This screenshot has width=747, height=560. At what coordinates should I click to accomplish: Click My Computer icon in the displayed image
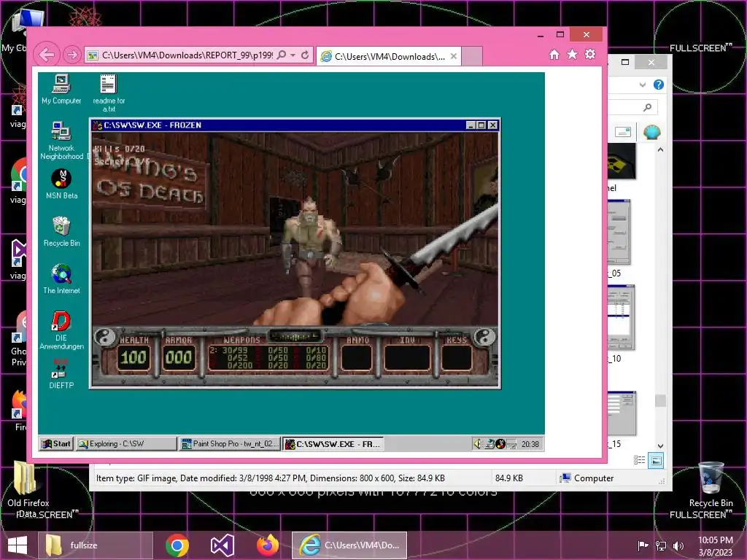(61, 89)
